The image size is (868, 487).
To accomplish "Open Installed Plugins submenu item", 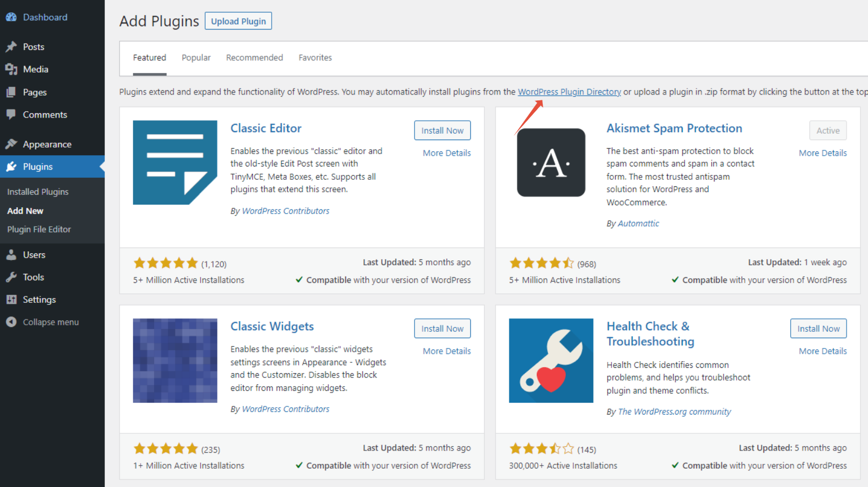I will point(38,192).
